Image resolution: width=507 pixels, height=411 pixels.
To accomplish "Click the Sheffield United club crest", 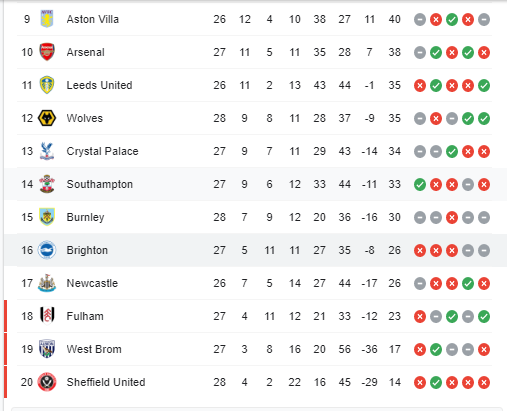I will coord(47,382).
